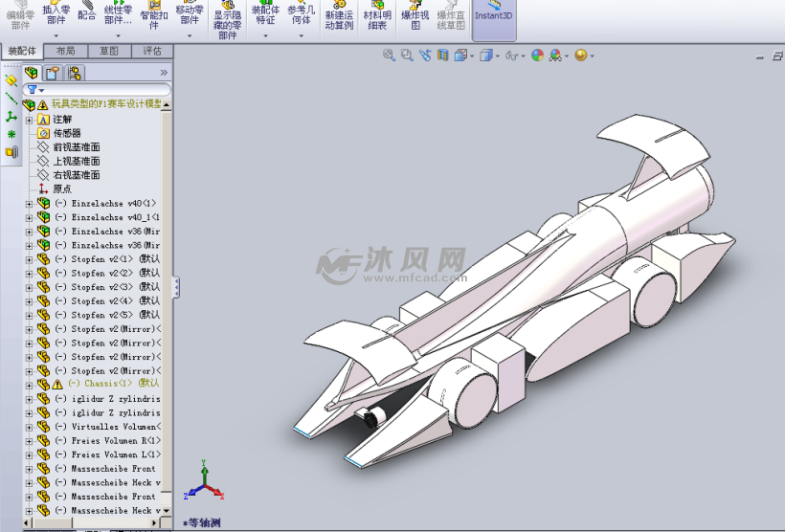Expand the Chassis<1> component node

[x=29, y=385]
